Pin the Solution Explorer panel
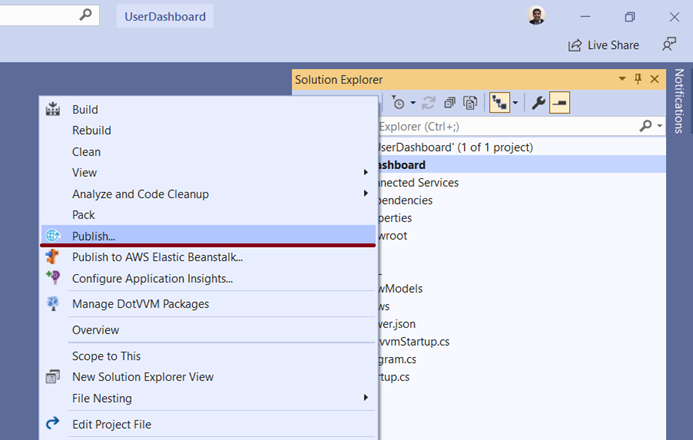The width and height of the screenshot is (693, 440). click(x=638, y=79)
